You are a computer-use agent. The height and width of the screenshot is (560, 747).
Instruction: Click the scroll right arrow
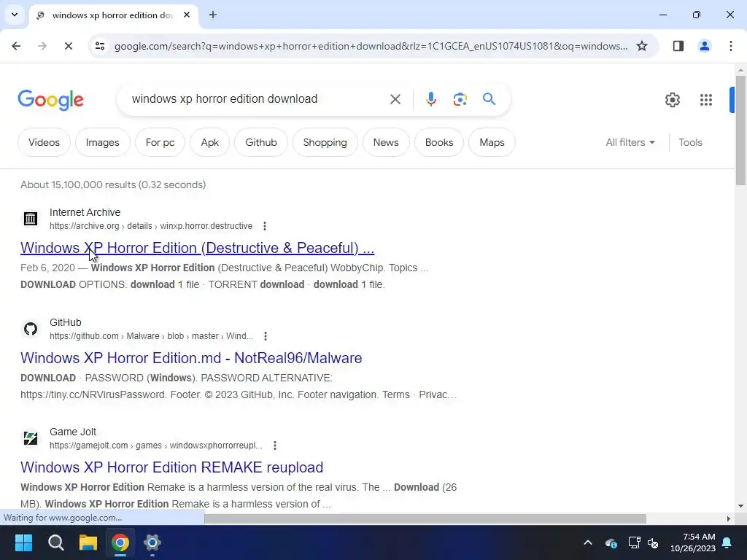tap(728, 518)
